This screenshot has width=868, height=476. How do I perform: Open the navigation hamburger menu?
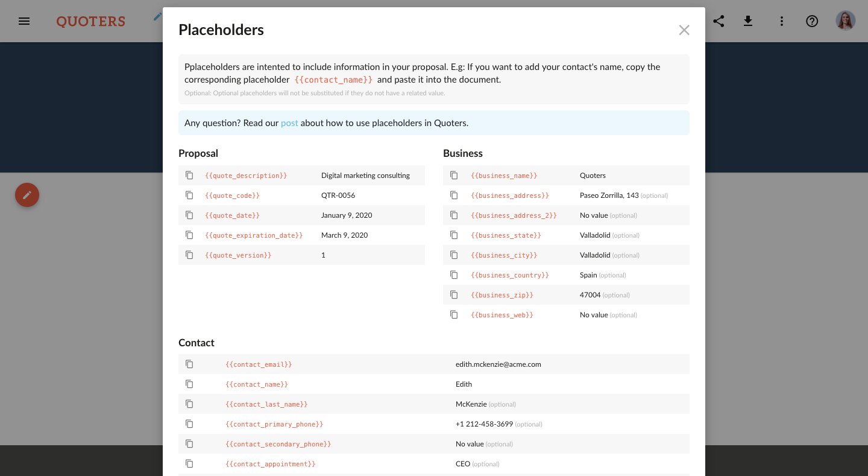click(x=24, y=21)
